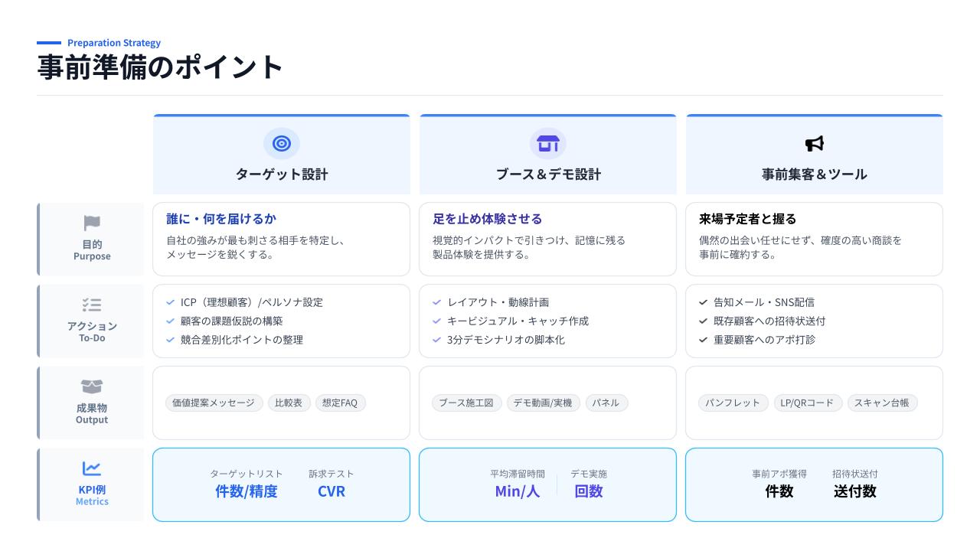
Task: Select the ターゲット設計 column header
Action: point(282,174)
